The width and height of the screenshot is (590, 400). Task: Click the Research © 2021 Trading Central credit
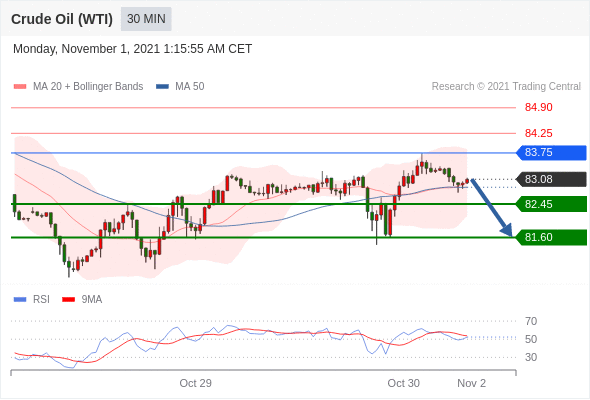(506, 87)
